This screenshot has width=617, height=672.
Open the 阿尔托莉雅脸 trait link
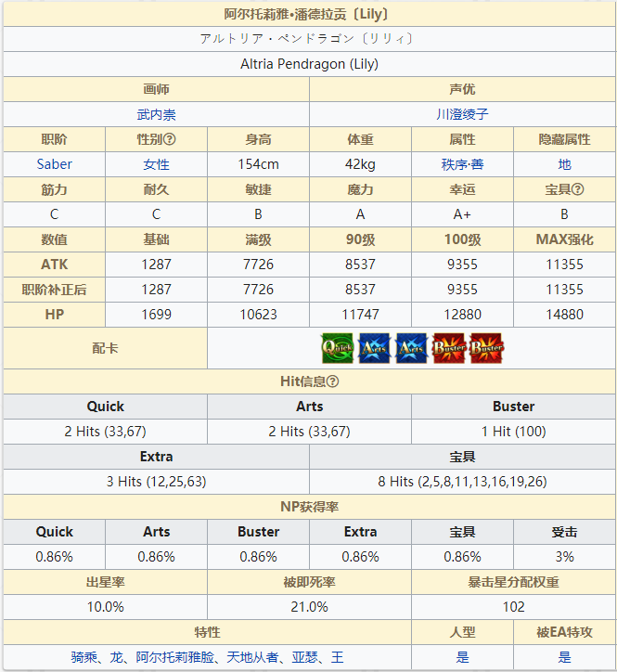(174, 657)
